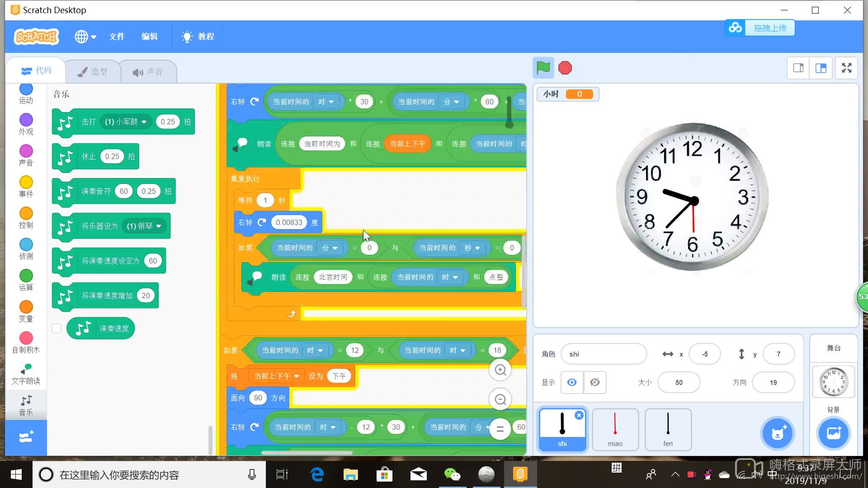Open the choose a sprite button

click(777, 433)
